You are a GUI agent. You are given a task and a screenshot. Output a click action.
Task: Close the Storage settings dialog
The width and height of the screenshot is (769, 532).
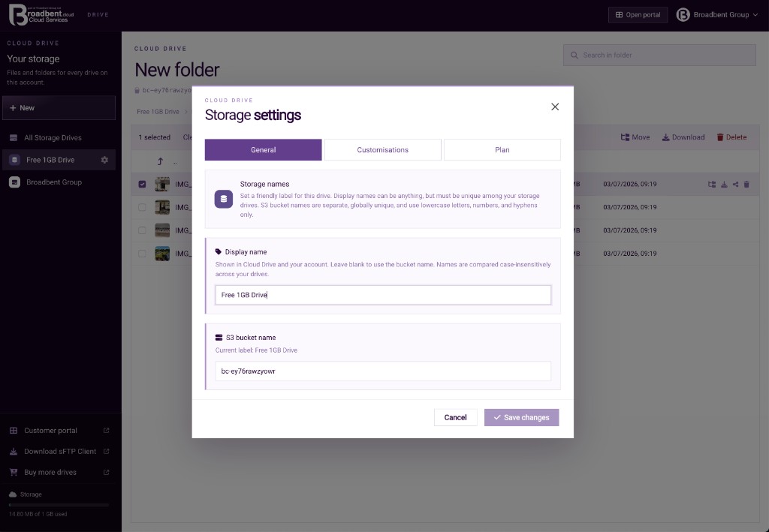(x=555, y=107)
